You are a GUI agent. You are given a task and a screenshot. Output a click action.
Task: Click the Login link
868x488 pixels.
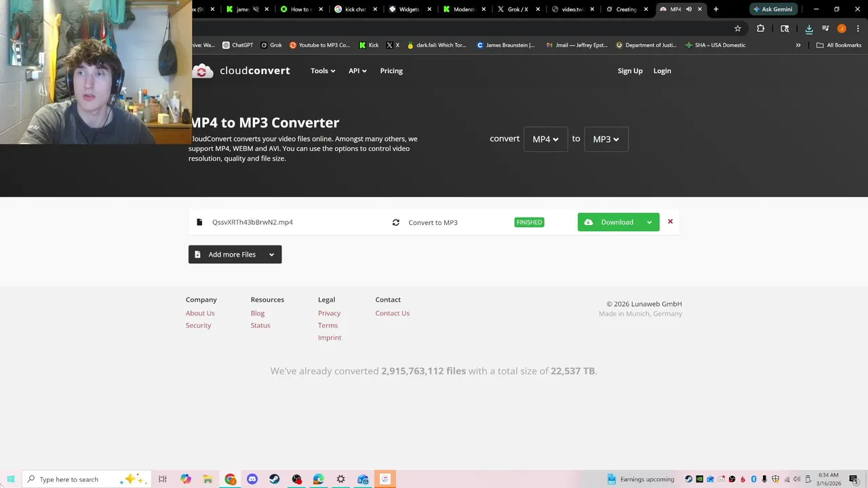(x=662, y=70)
